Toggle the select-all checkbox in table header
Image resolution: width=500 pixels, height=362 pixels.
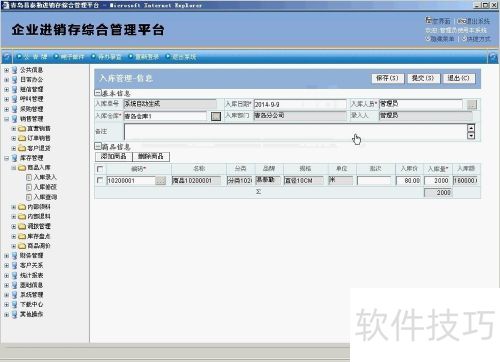coord(100,169)
